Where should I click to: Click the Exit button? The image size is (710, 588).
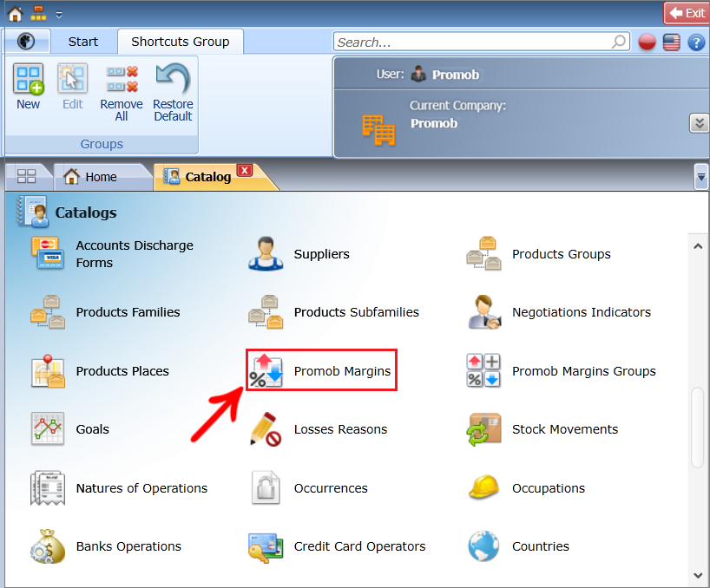pyautogui.click(x=687, y=13)
